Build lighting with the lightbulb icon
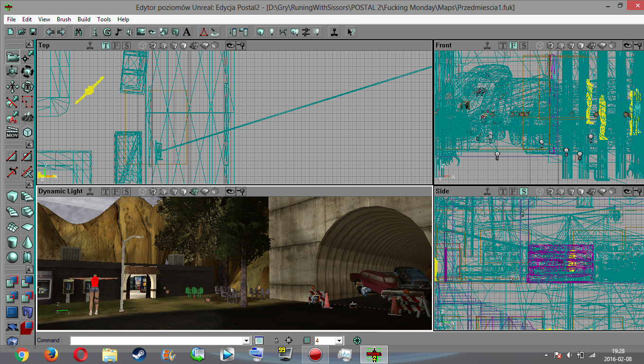Image resolution: width=644 pixels, height=364 pixels. (271, 32)
